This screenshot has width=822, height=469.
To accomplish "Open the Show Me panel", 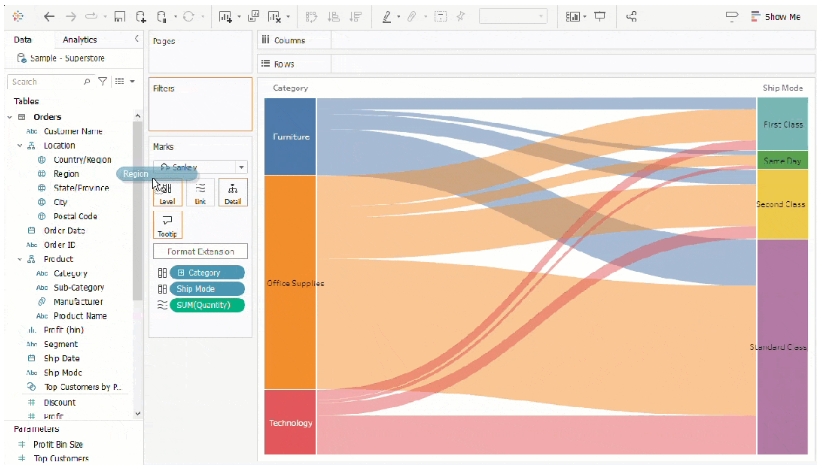I will 775,17.
